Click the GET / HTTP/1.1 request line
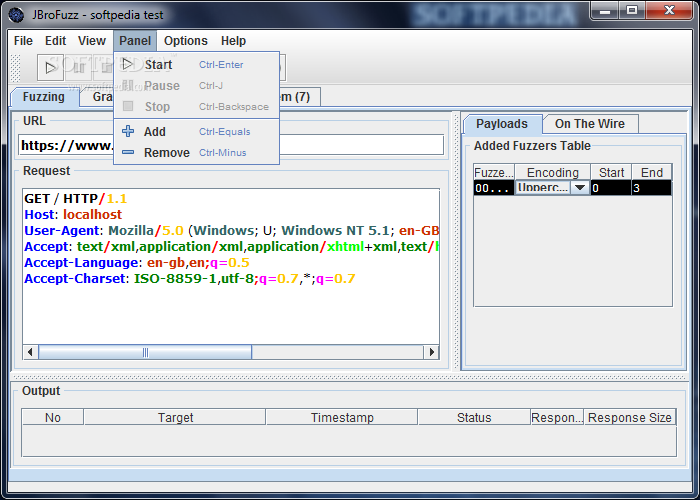 click(x=76, y=199)
